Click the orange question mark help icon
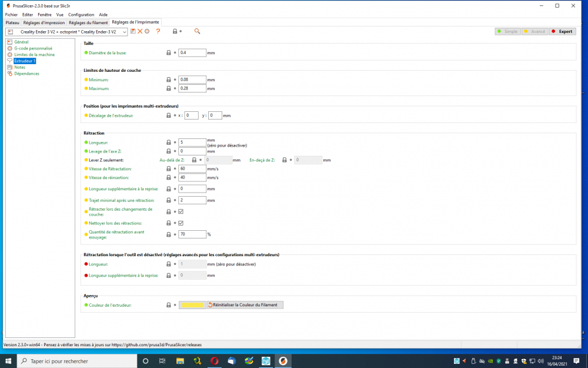 coord(158,32)
